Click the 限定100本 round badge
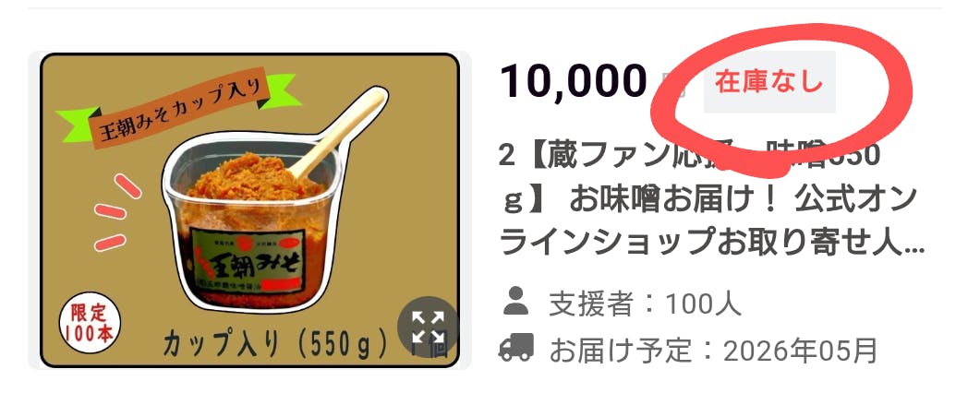This screenshot has width=980, height=393. pyautogui.click(x=90, y=323)
